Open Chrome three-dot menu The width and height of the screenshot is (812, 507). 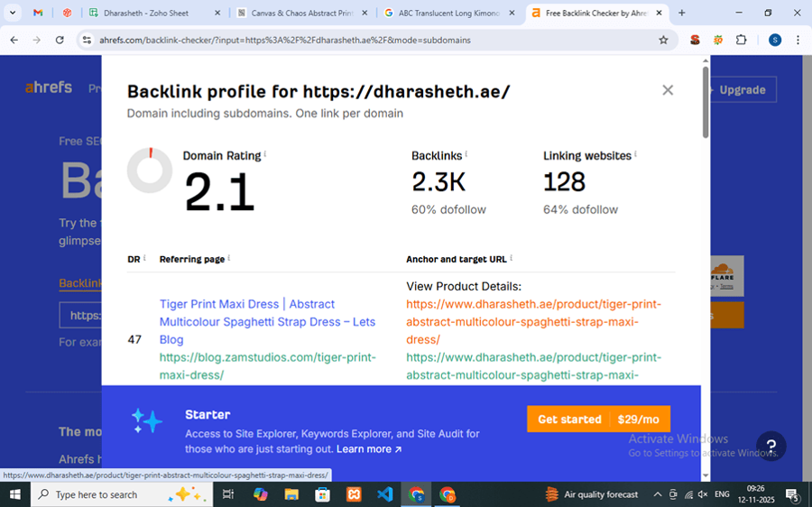pos(797,40)
